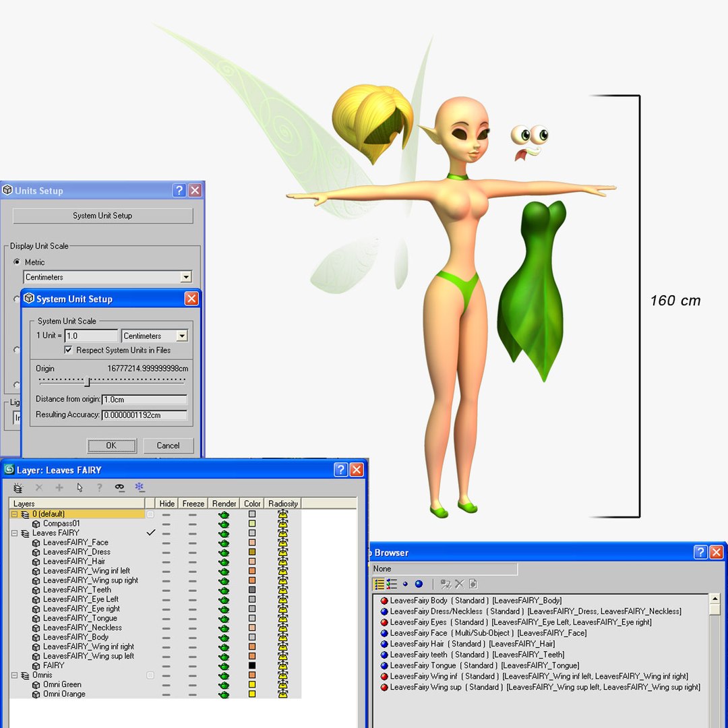Click Highlight Selected Objects' Layers question-mark icon
Viewport: 728px width, 728px height.
[x=99, y=487]
